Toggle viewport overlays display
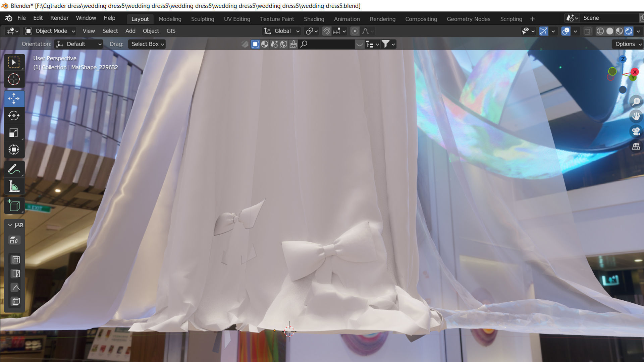This screenshot has width=644, height=362. [x=566, y=31]
